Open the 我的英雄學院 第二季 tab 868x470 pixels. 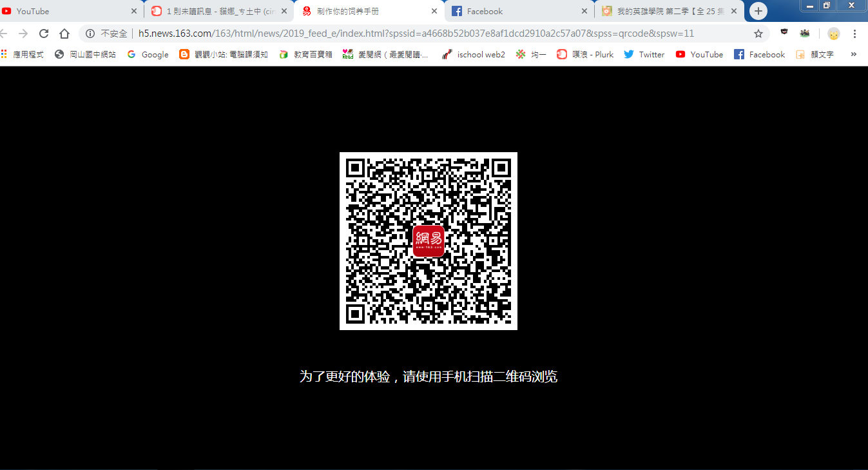pos(670,11)
